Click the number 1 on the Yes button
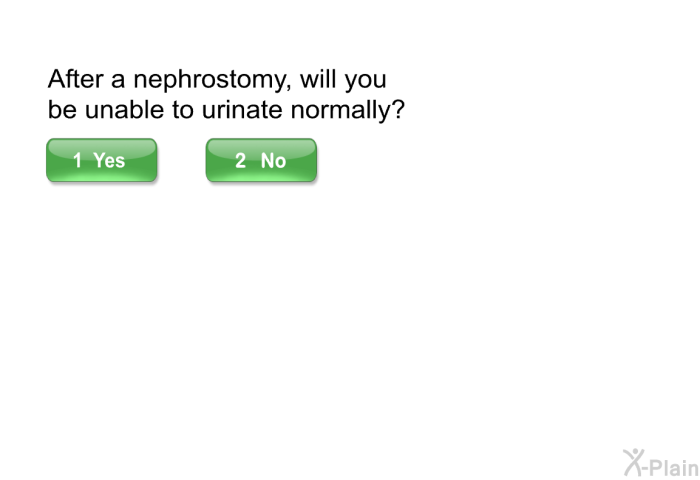 click(77, 160)
